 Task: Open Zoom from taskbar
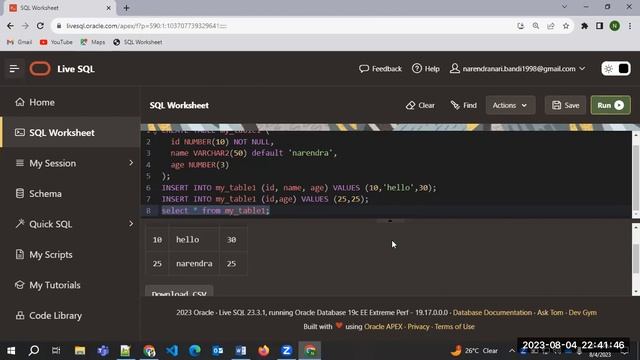(x=287, y=351)
